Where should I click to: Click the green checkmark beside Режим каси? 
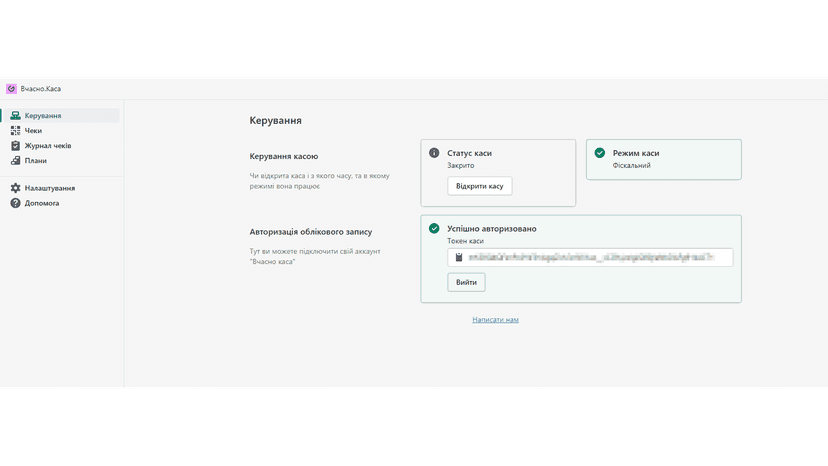click(599, 153)
